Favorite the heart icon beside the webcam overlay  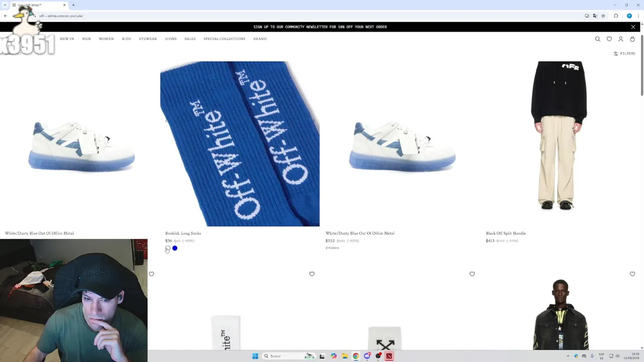151,274
